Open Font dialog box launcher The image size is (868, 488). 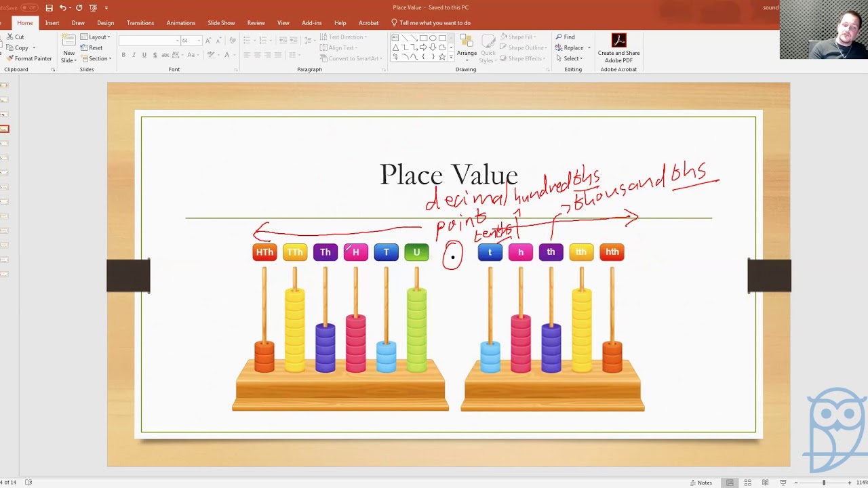pos(236,69)
